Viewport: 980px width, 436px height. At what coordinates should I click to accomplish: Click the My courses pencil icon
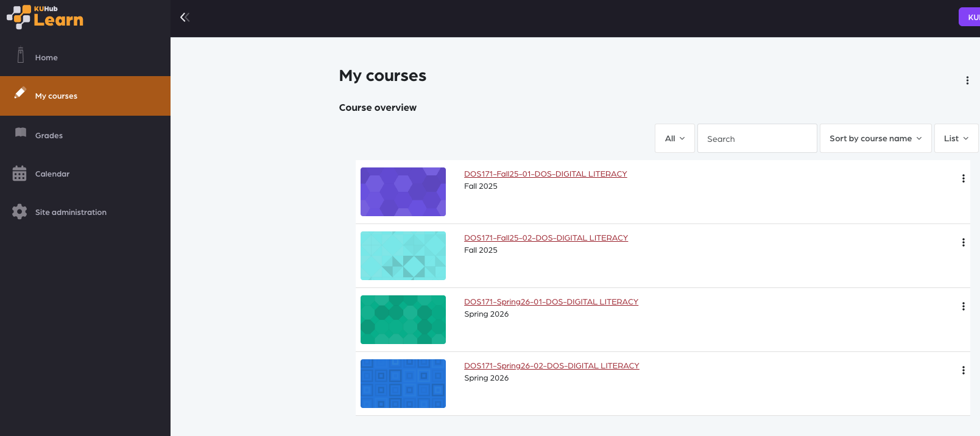[20, 93]
